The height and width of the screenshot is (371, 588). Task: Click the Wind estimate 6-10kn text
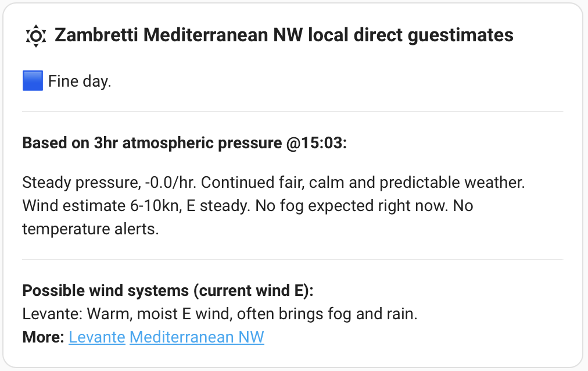(102, 206)
